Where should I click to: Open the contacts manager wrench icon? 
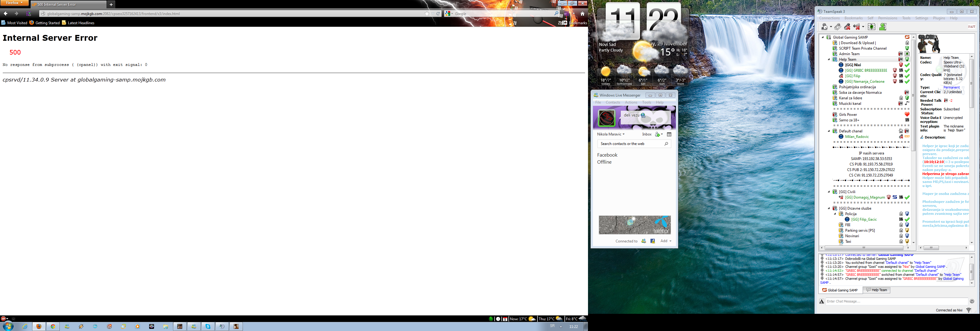pos(883,27)
